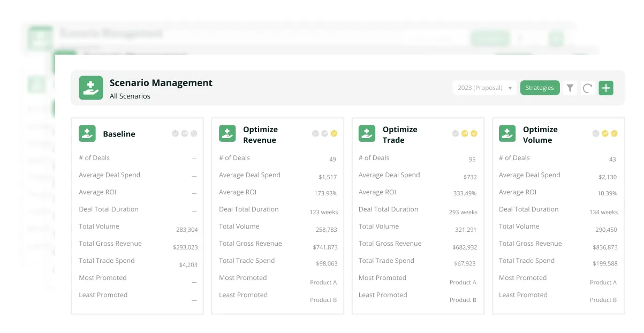The width and height of the screenshot is (644, 333).
Task: Open the Optimize Volume scenario title
Action: coord(540,135)
